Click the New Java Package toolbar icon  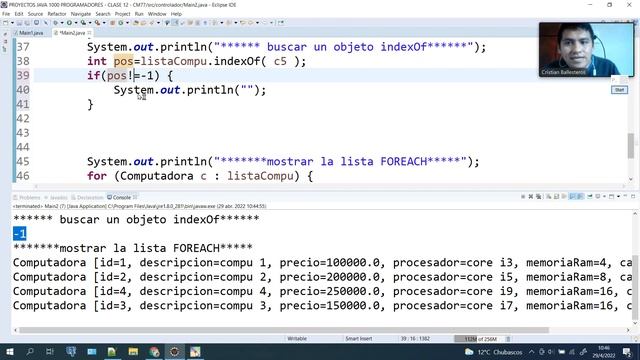[112, 23]
